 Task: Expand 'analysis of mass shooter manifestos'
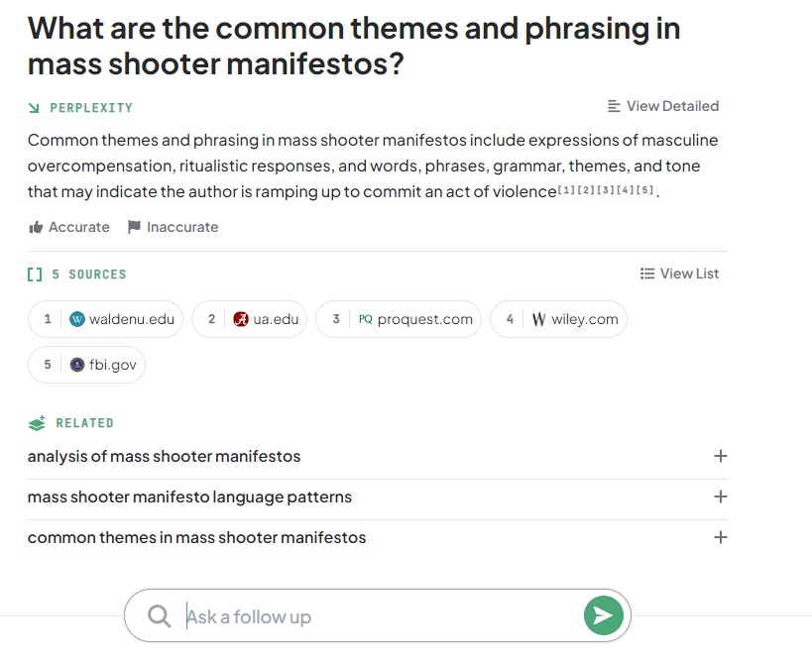click(x=720, y=456)
